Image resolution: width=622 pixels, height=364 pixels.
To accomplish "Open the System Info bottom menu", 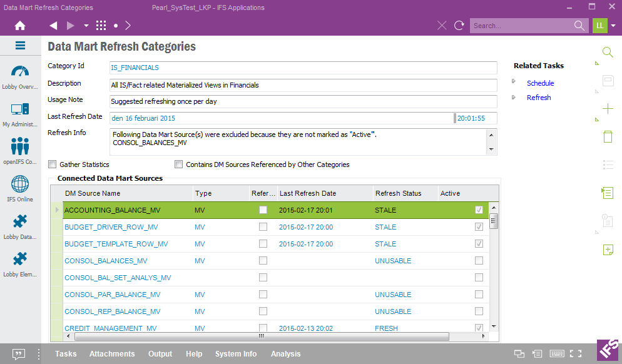I will [236, 354].
